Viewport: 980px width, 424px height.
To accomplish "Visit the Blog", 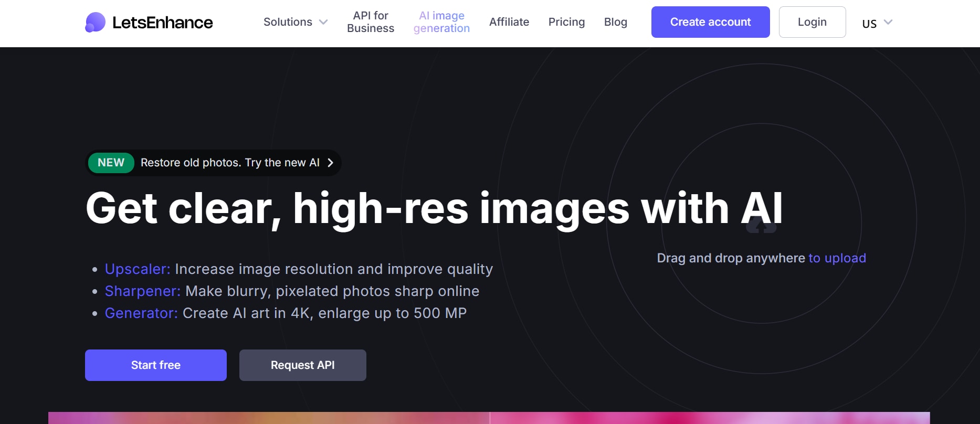I will click(616, 22).
